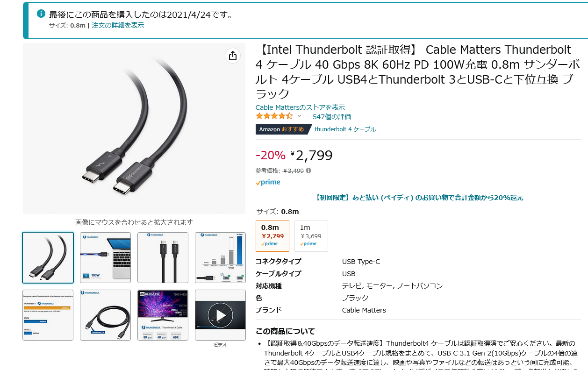Open the 547個の評価 reviews link

point(332,116)
